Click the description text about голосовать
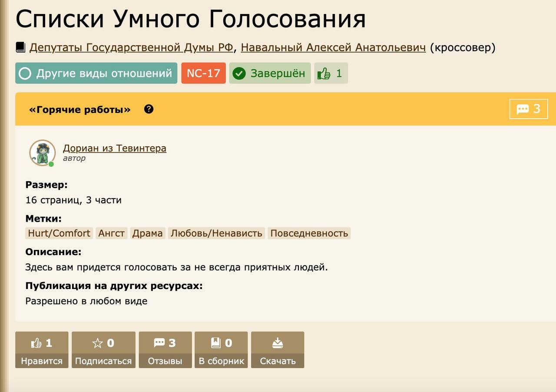Screen dimensions: 556x392 pyautogui.click(x=177, y=267)
